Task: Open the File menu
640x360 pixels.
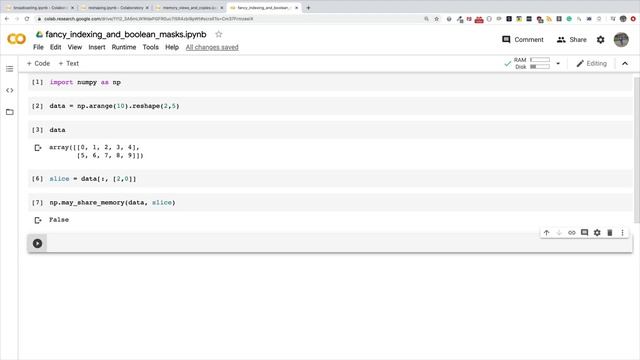Action: tap(38, 47)
